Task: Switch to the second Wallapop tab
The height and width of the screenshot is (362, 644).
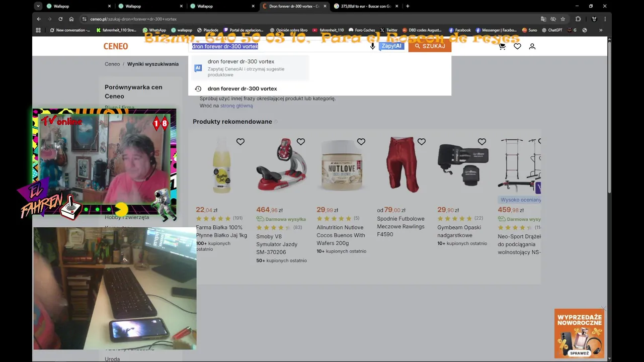Action: (147, 6)
